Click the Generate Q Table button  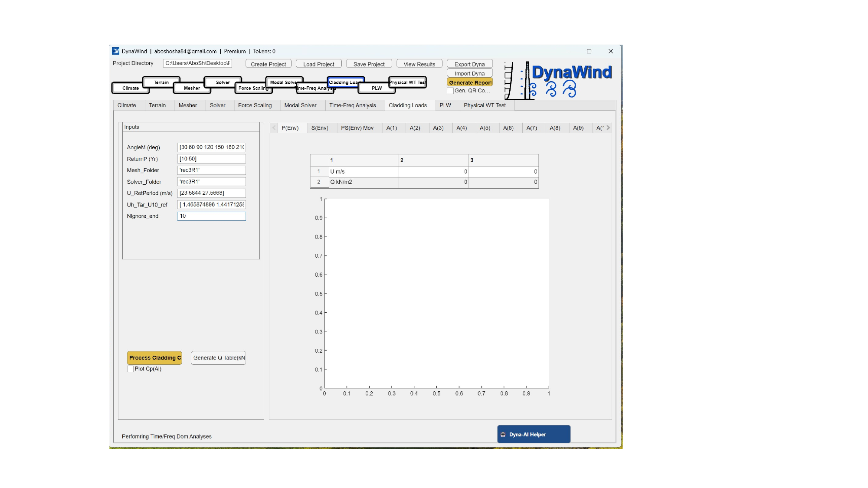coord(219,358)
